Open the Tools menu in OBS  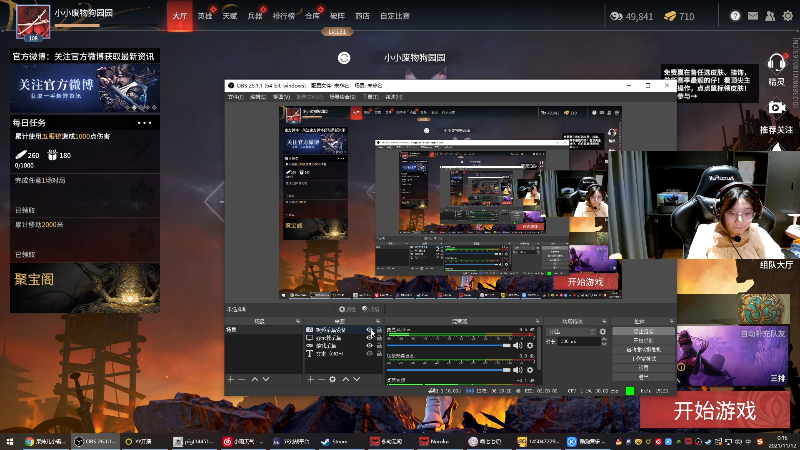coord(370,97)
